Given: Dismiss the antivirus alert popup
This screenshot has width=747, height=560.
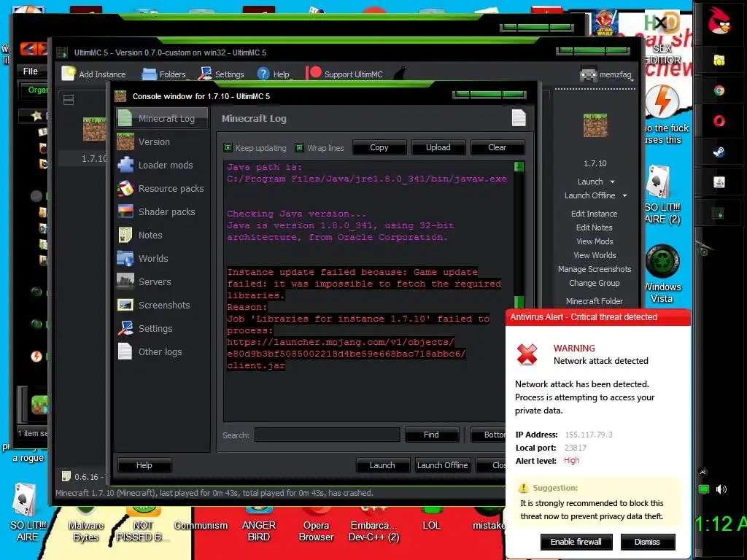Looking at the screenshot, I should pos(647,542).
